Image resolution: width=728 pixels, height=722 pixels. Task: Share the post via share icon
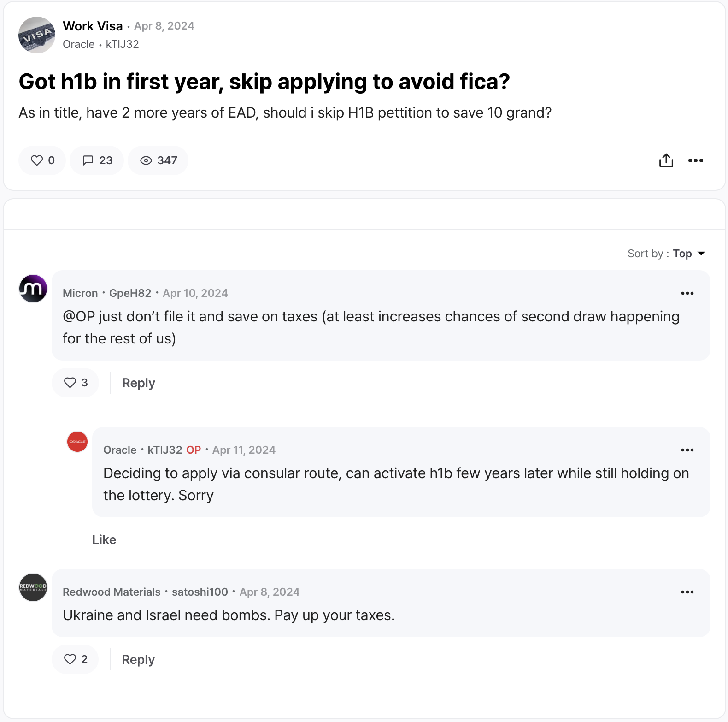[x=666, y=160]
